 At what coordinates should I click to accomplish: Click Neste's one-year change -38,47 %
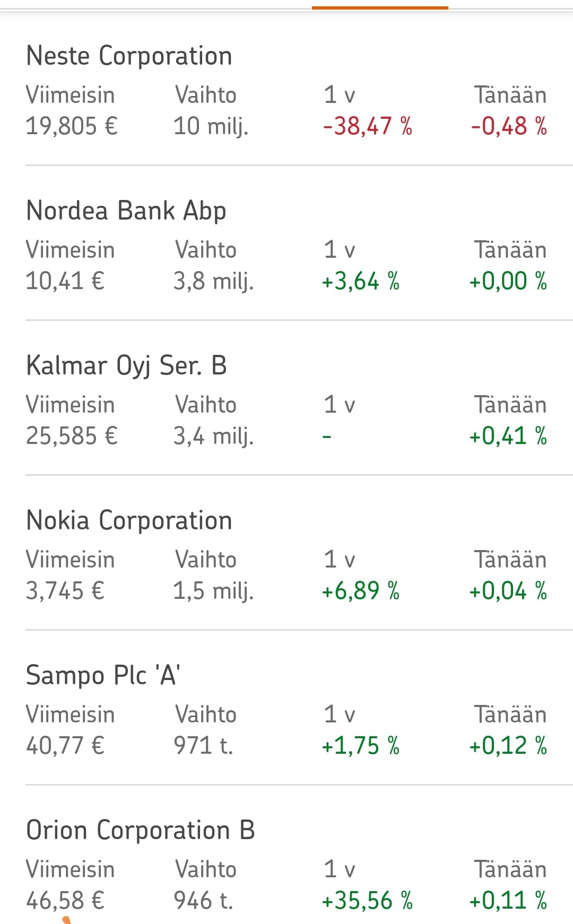[367, 126]
